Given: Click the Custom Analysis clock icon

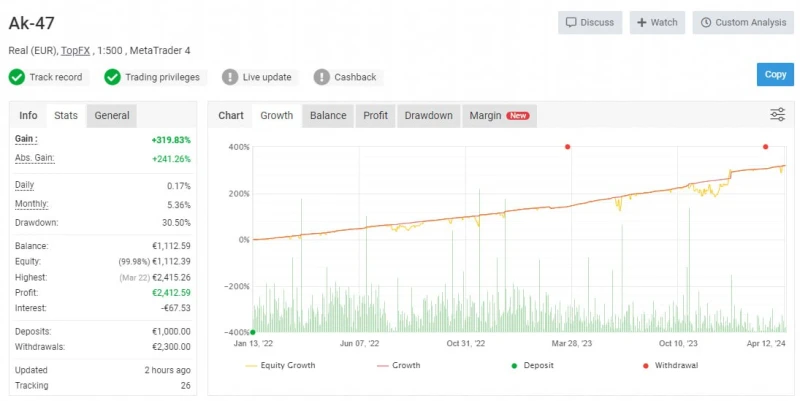Looking at the screenshot, I should (x=704, y=22).
